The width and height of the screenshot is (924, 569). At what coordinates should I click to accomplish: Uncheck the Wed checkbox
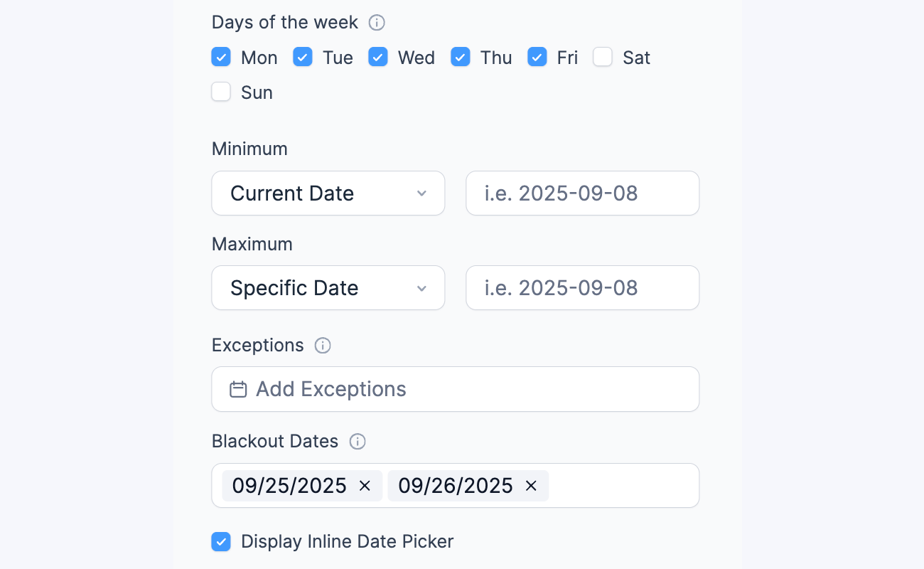[378, 57]
